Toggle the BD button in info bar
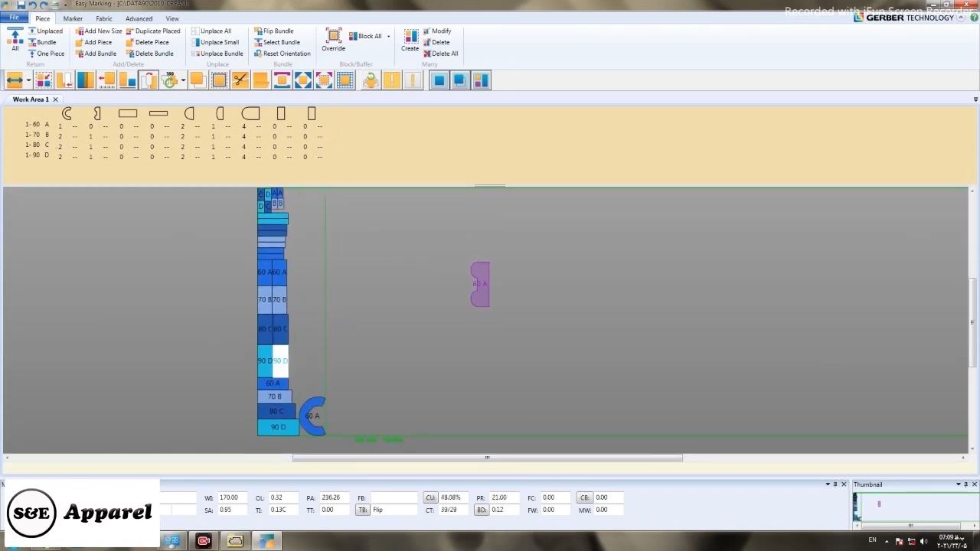 click(482, 510)
